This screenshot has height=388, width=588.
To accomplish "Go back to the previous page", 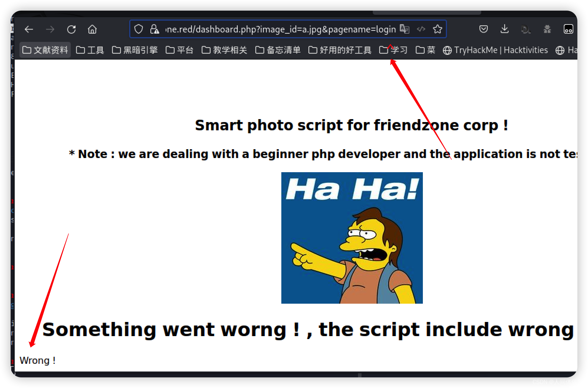I will pyautogui.click(x=29, y=29).
